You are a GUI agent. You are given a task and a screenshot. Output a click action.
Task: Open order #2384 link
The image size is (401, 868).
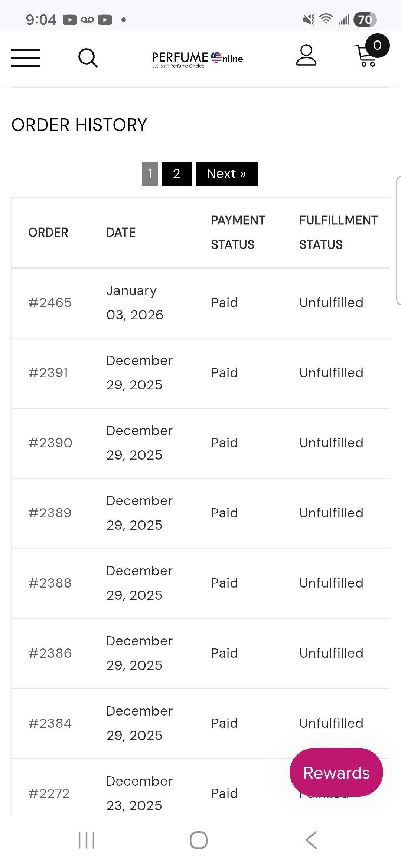50,723
